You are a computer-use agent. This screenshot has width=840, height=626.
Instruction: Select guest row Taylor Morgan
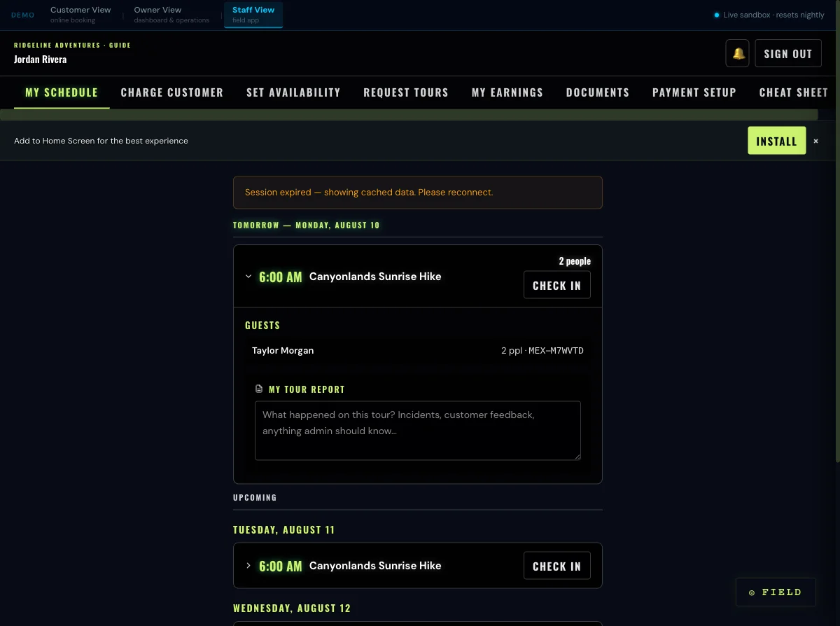418,351
